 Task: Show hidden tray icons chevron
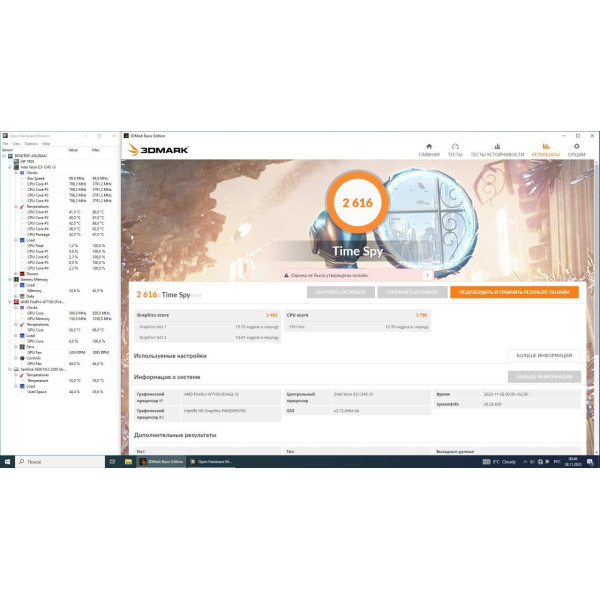525,462
